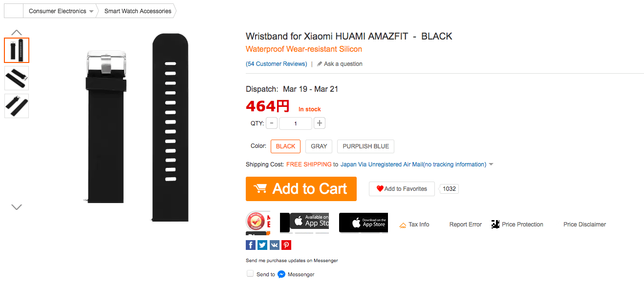Click the Add to Cart button
This screenshot has height=287, width=644.
pyautogui.click(x=301, y=189)
